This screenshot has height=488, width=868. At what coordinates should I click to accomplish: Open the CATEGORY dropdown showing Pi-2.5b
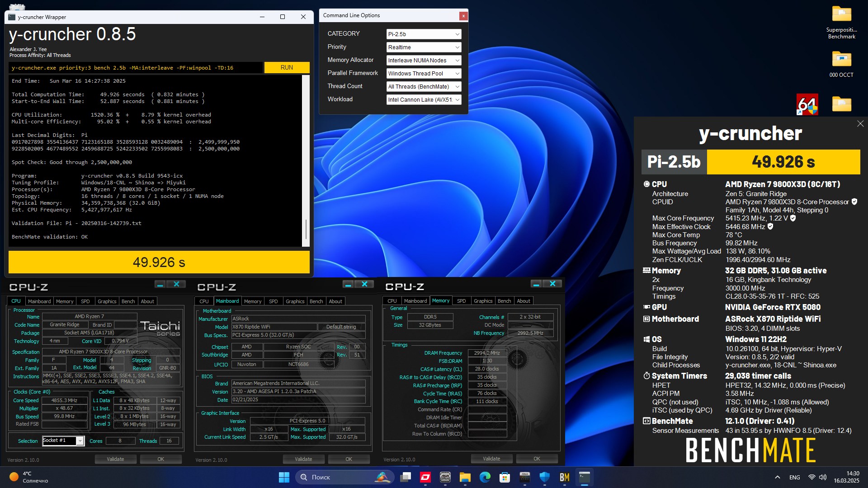[424, 34]
